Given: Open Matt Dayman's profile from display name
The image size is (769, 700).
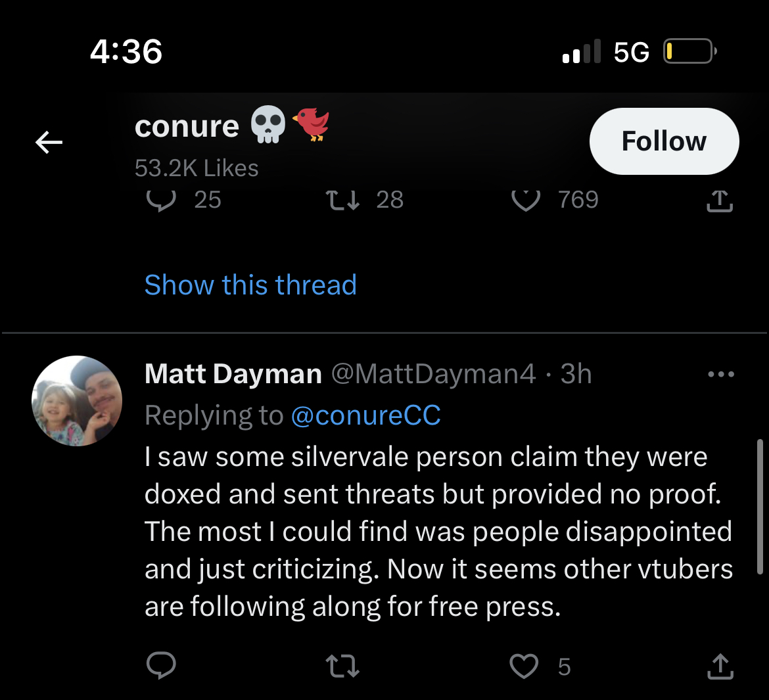Looking at the screenshot, I should pyautogui.click(x=233, y=374).
